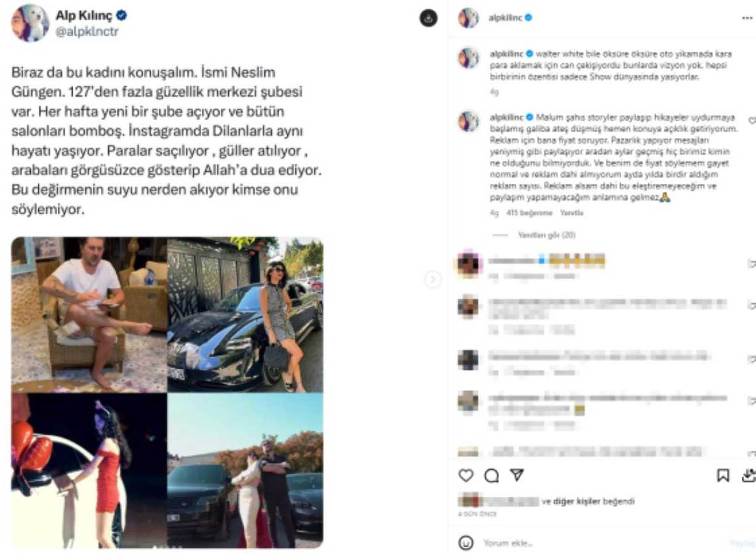Save post with the bookmark icon

click(723, 475)
